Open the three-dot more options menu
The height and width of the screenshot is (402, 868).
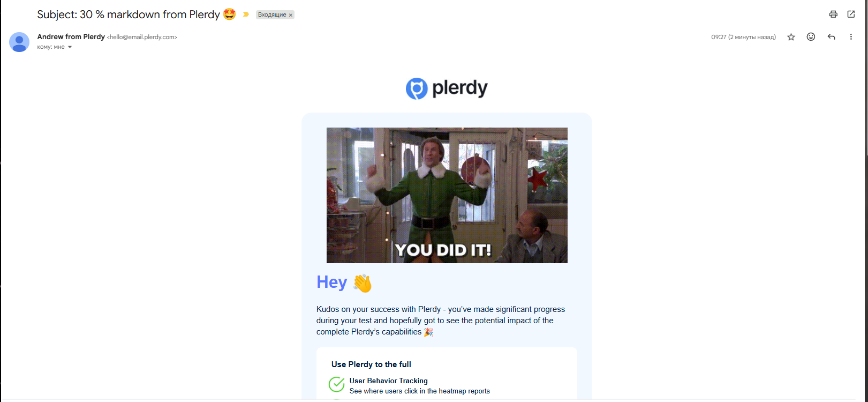(851, 37)
